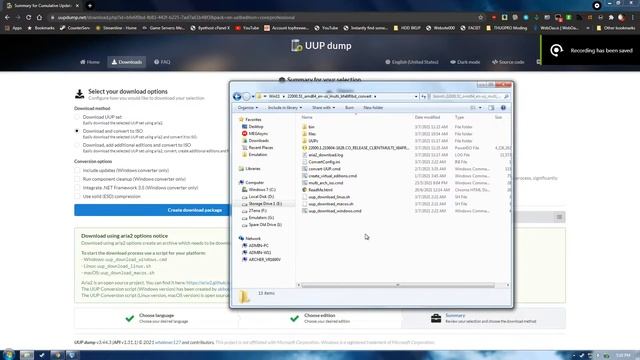
Task: Open Downloads tab on UUP dump
Action: coord(127,62)
